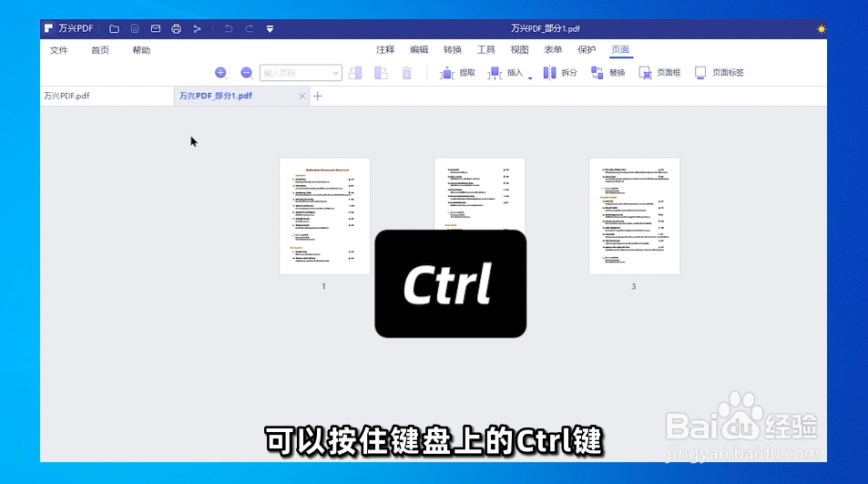Click the save disk icon

point(135,29)
